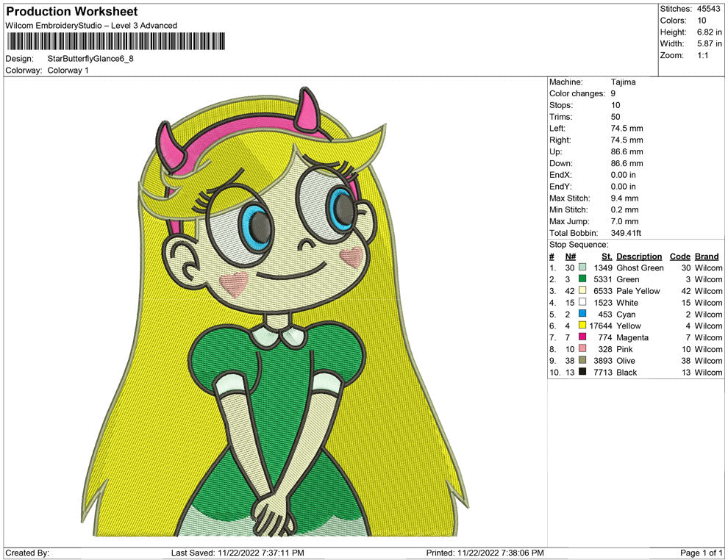Click 'Wilcom EmbroideryStudio – Level 3 Advanced' text
728x560 pixels.
pyautogui.click(x=91, y=26)
